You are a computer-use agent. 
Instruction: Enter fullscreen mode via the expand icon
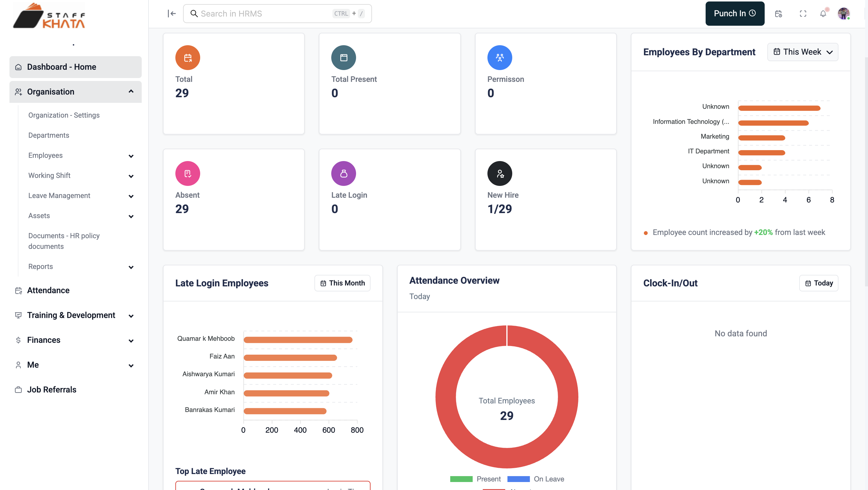pyautogui.click(x=803, y=14)
